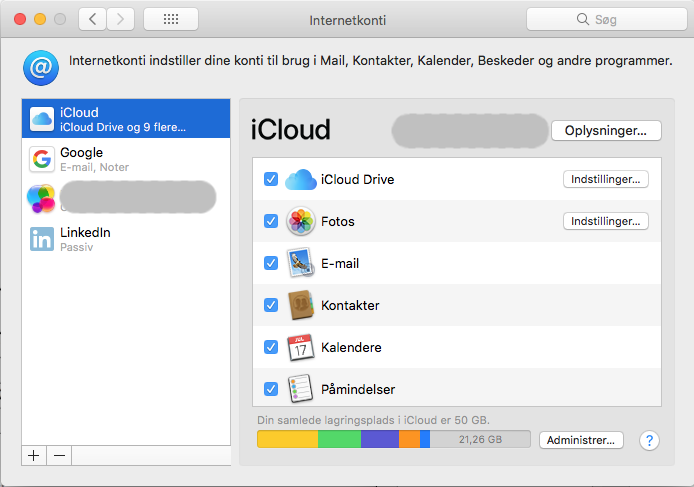Click the orange storage bar segment
The height and width of the screenshot is (487, 694).
[x=409, y=439]
